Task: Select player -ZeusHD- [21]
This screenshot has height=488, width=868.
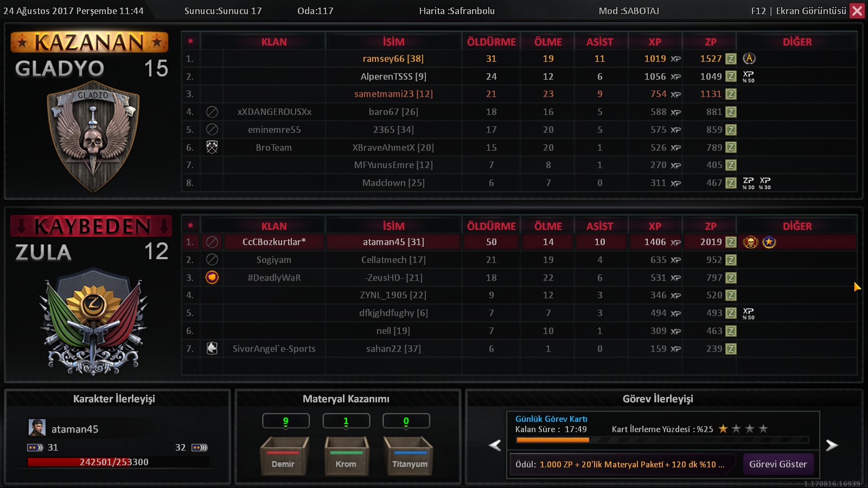Action: point(393,278)
